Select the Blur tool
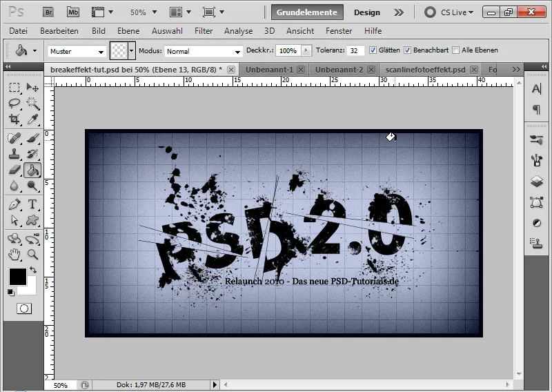 pyautogui.click(x=14, y=186)
